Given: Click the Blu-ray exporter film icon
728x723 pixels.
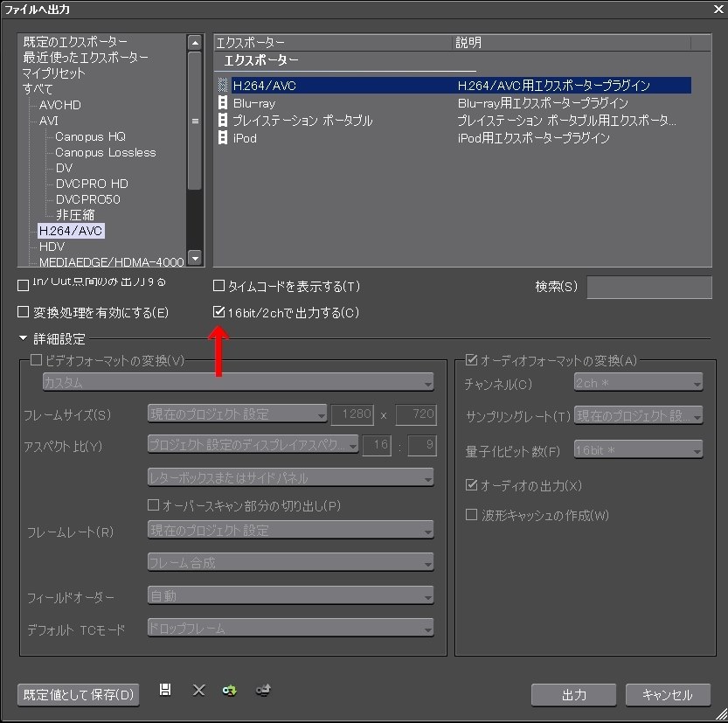Looking at the screenshot, I should pos(223,102).
